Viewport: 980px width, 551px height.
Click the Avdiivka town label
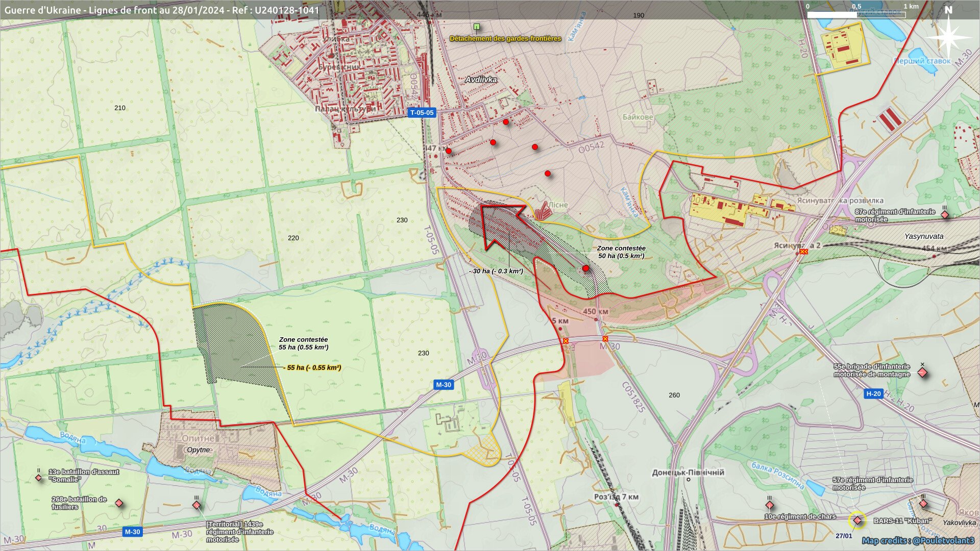(x=481, y=80)
